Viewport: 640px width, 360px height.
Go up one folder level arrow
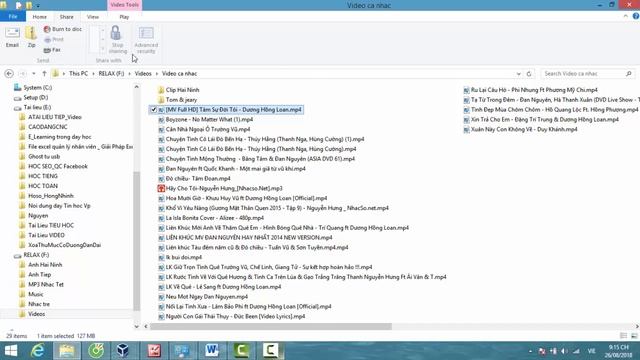44,73
